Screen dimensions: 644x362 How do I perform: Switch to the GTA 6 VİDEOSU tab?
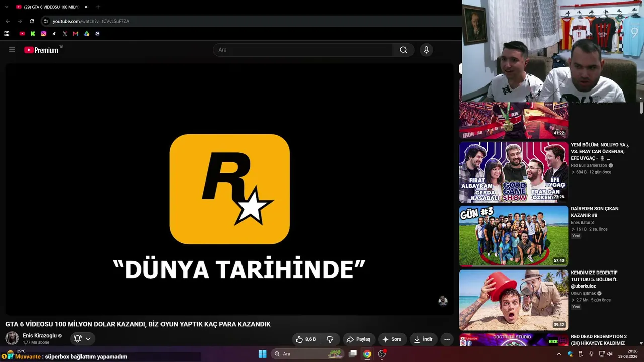click(51, 7)
